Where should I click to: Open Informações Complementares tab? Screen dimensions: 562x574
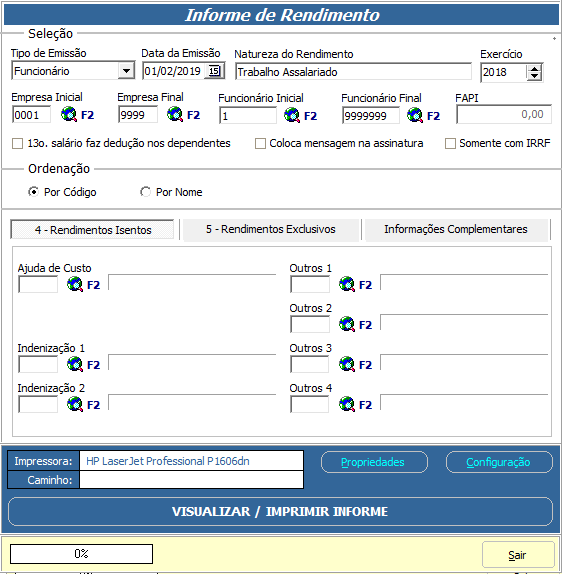[x=456, y=230]
